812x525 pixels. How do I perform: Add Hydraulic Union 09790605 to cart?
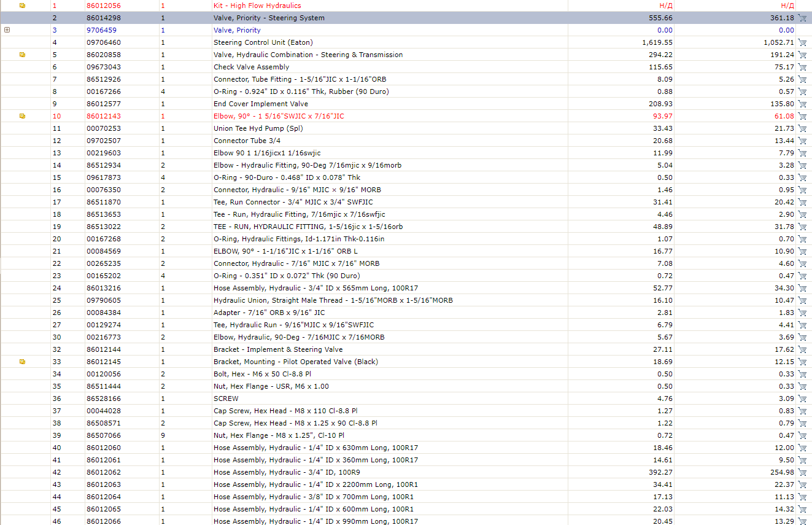[x=802, y=300]
